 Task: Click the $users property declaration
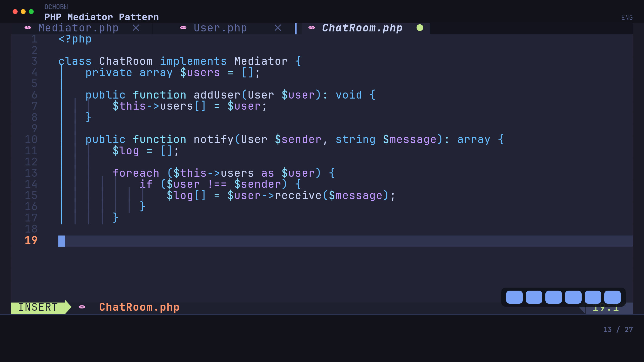click(x=200, y=73)
